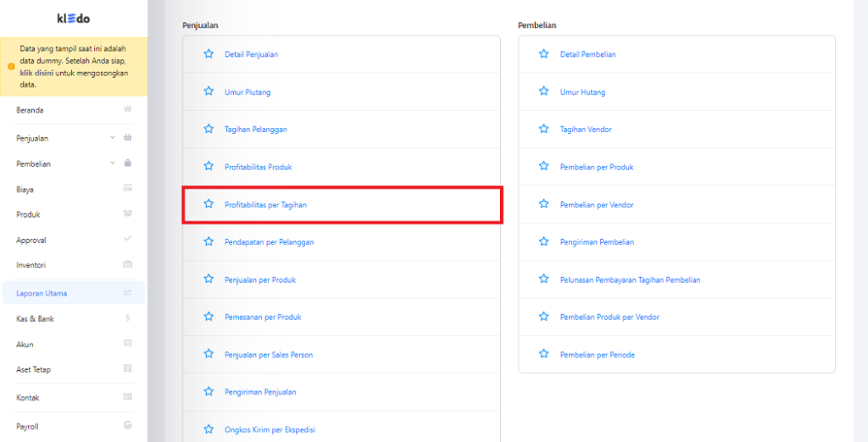Toggle favorite star for Pembelian per Periode

pyautogui.click(x=543, y=353)
